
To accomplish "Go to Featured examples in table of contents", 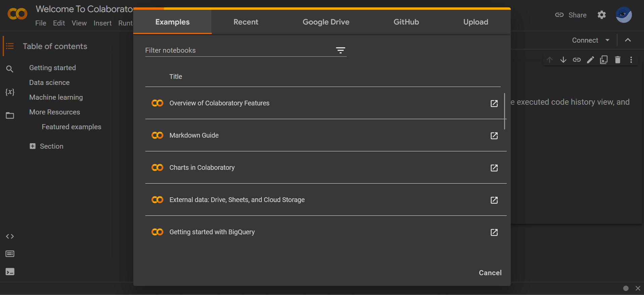I will 71,127.
